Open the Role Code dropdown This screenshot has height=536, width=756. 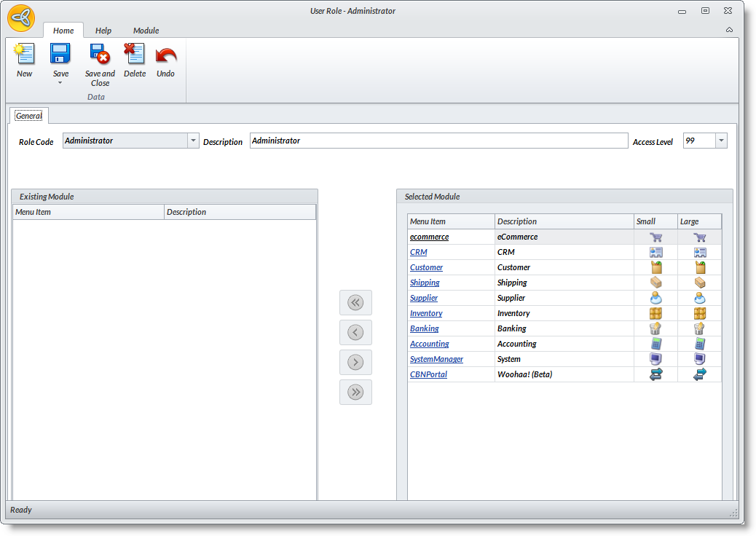[x=193, y=141]
